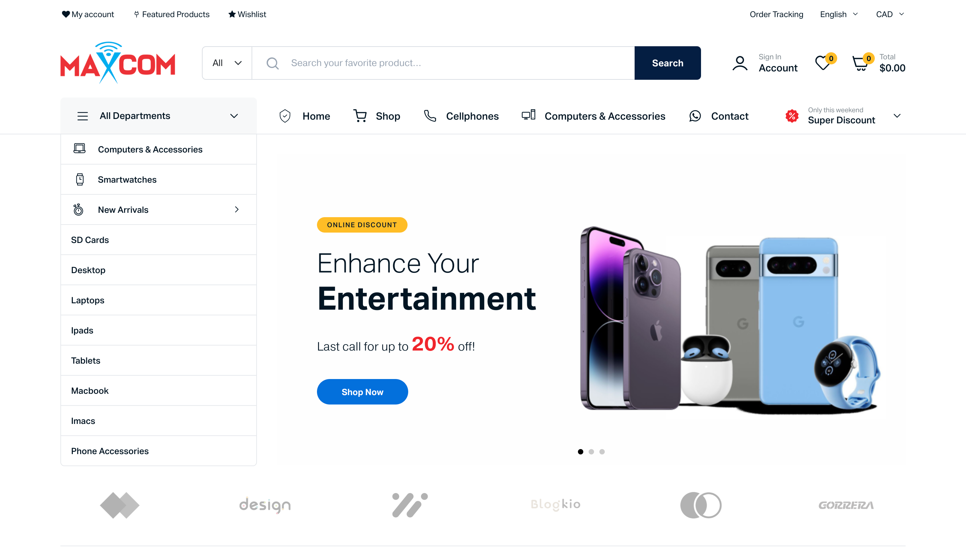
Task: Expand New Arrivals submenu arrow
Action: pos(236,209)
